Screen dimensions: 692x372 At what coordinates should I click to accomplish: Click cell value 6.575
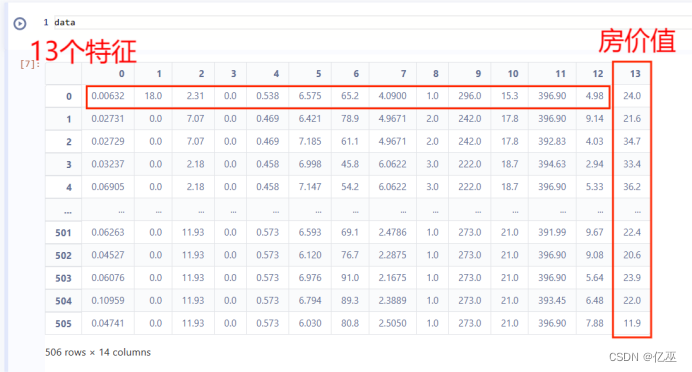(310, 96)
